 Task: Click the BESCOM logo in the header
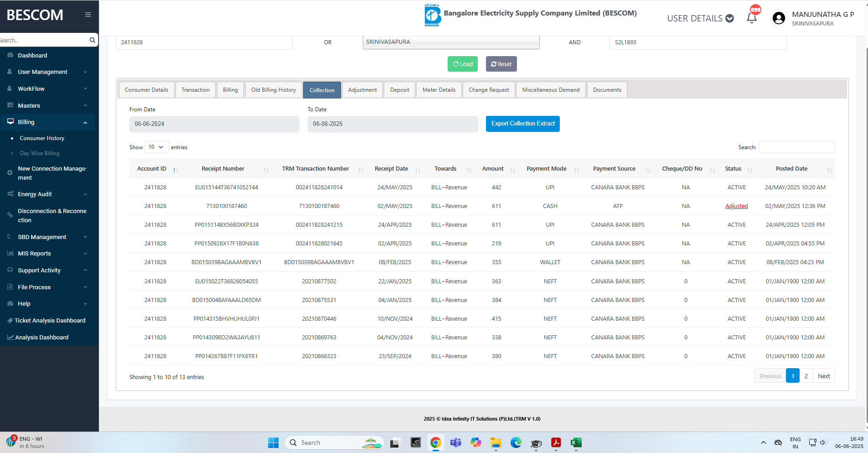point(432,15)
